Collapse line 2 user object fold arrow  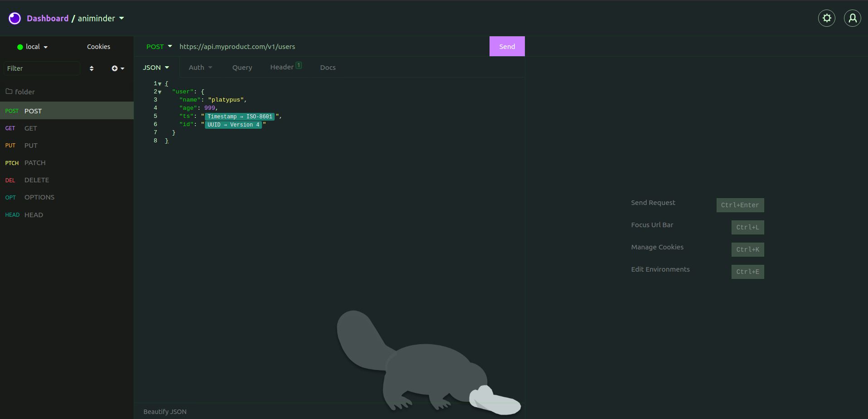click(x=160, y=92)
